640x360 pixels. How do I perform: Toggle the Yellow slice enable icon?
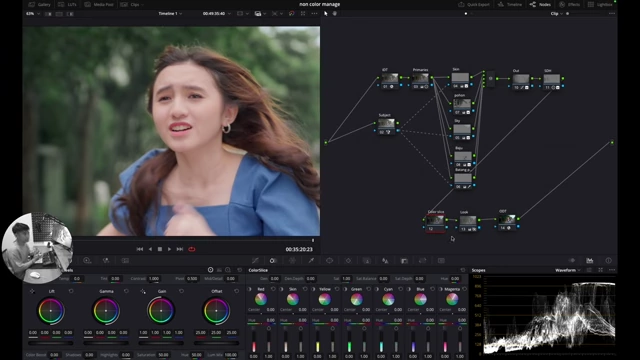click(313, 289)
